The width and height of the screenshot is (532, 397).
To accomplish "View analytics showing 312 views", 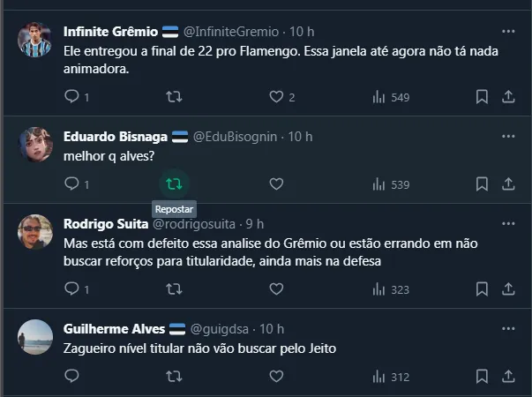I will [391, 377].
